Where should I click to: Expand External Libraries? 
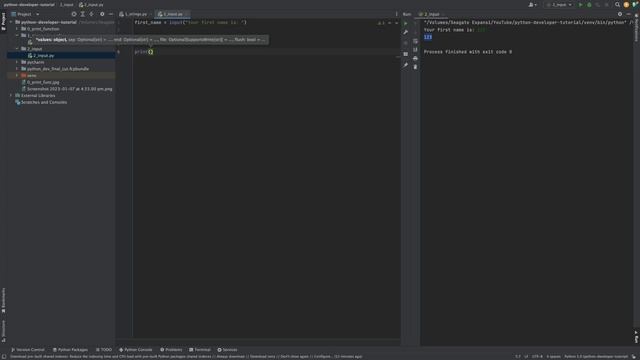[x=11, y=96]
